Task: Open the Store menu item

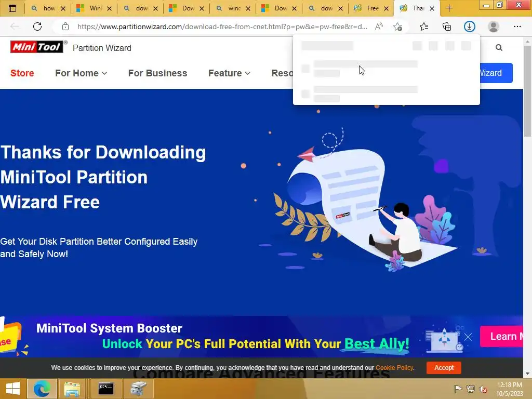Action: (22, 73)
